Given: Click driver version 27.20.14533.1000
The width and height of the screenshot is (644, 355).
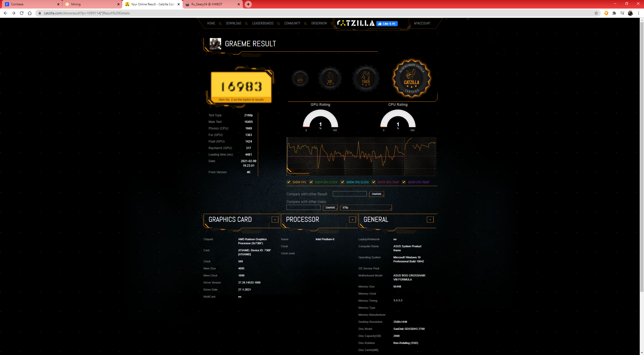Looking at the screenshot, I should (249, 282).
